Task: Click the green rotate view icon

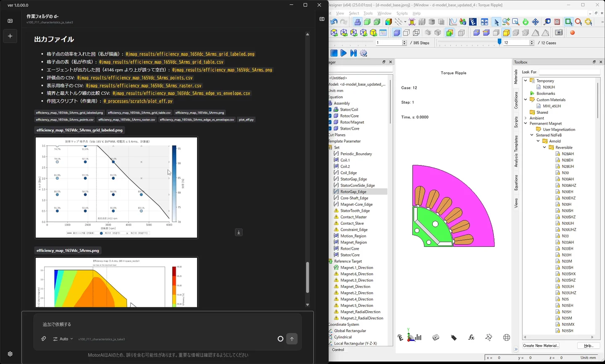Action: pos(526,22)
